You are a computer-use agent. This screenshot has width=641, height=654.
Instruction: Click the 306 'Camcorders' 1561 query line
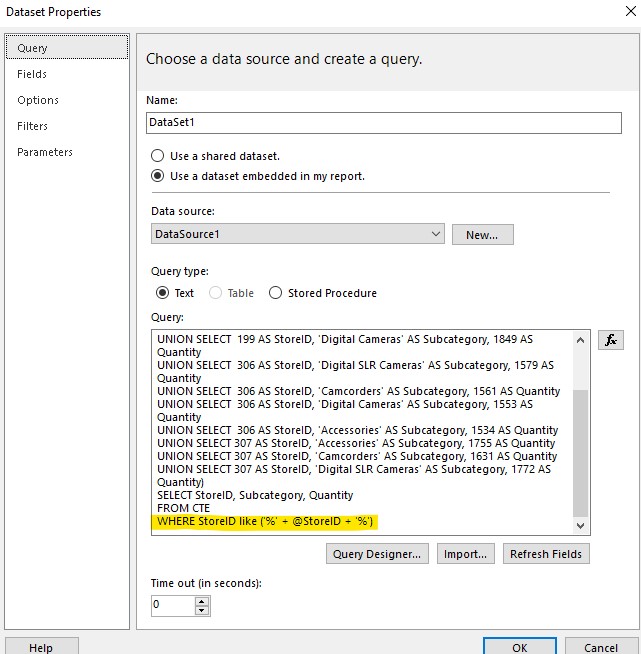[x=358, y=391]
